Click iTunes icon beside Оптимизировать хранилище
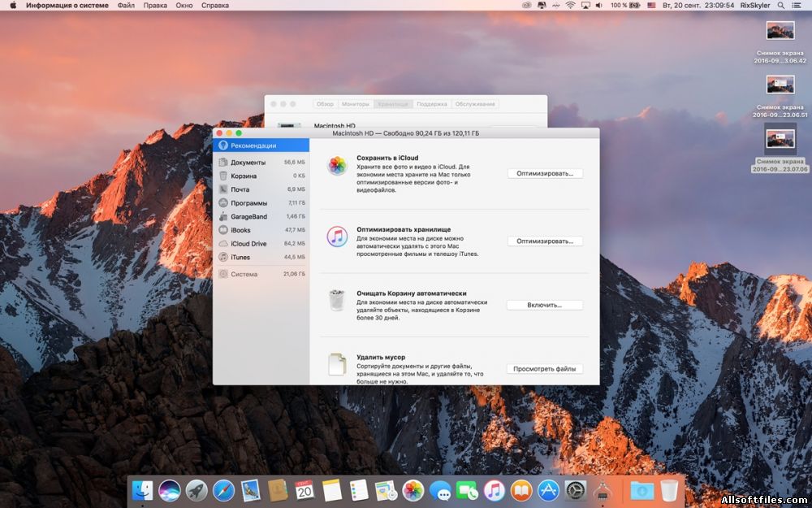The image size is (812, 508). [337, 237]
